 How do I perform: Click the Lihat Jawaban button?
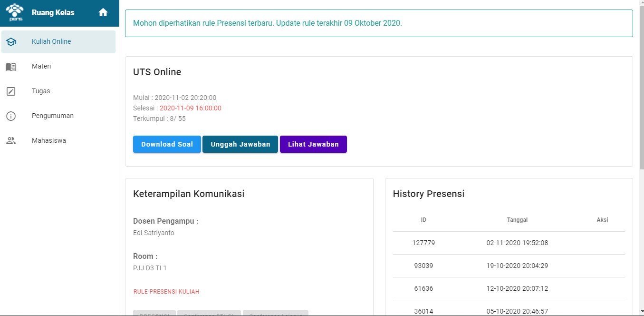tap(313, 144)
